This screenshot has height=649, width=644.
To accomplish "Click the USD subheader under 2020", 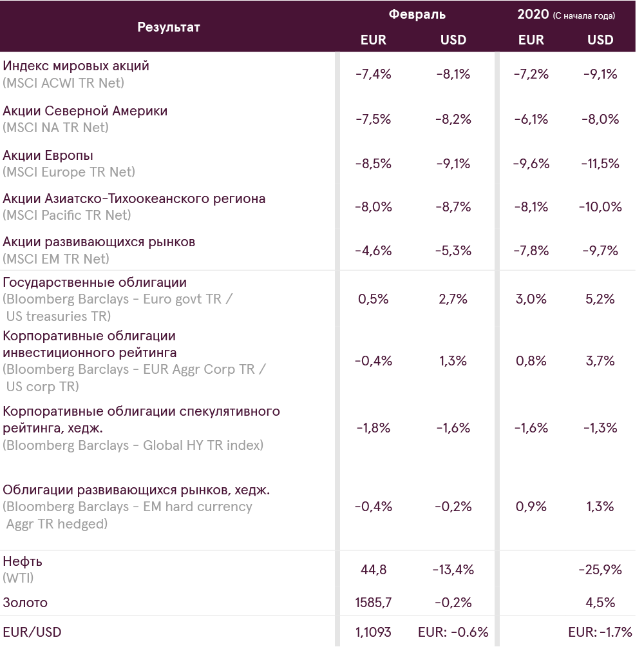I will click(x=600, y=40).
